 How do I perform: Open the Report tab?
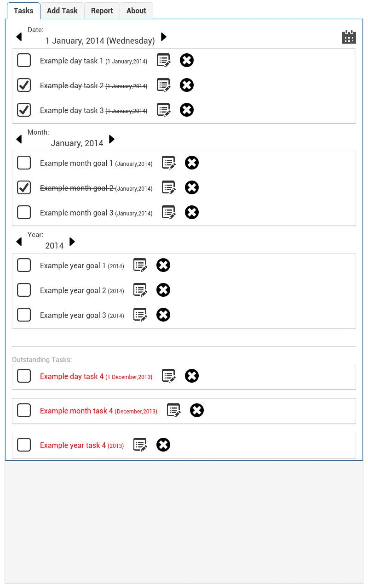102,11
